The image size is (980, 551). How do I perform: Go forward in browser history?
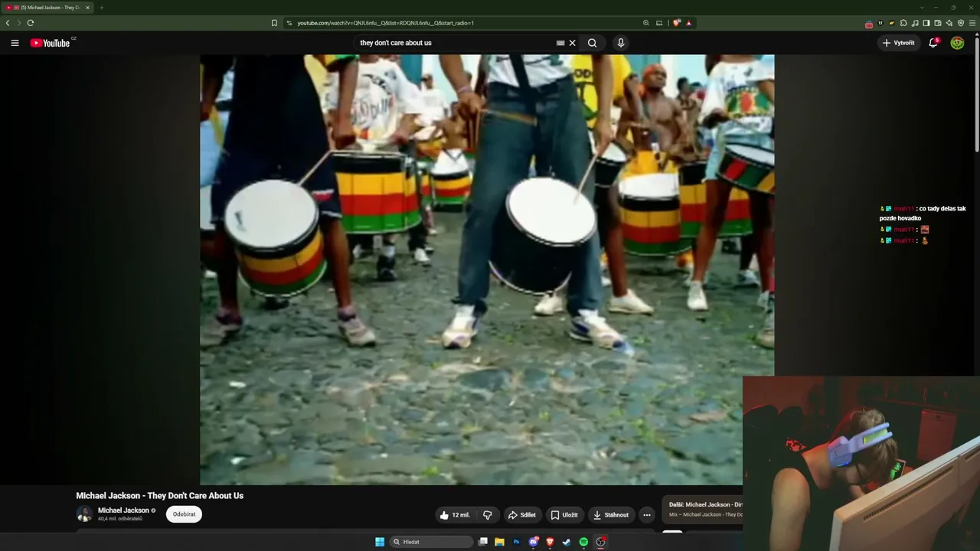click(19, 23)
